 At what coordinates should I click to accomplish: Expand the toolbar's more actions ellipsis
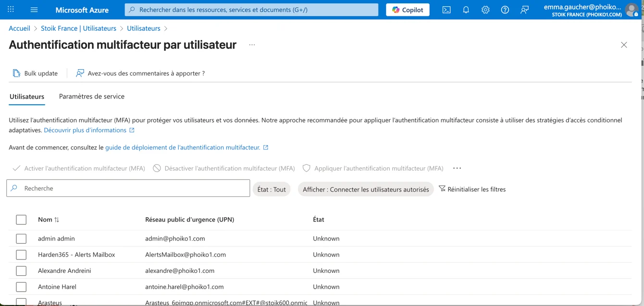(457, 168)
